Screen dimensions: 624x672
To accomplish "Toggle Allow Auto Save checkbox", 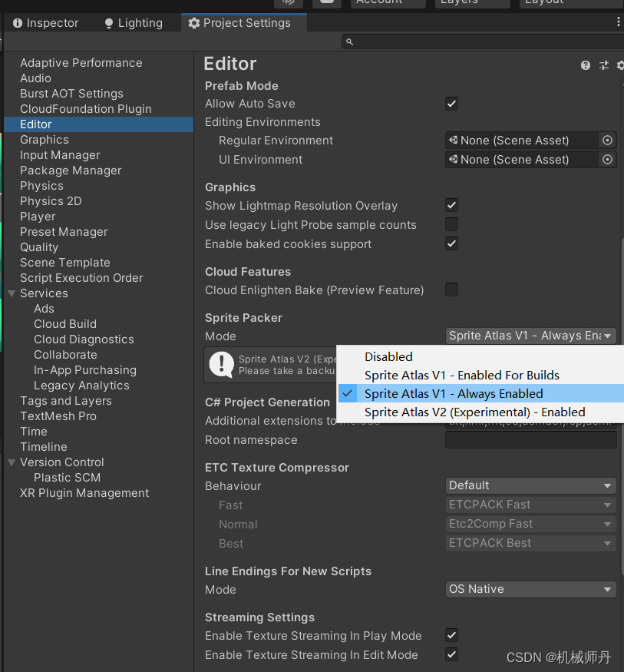I will (x=452, y=104).
